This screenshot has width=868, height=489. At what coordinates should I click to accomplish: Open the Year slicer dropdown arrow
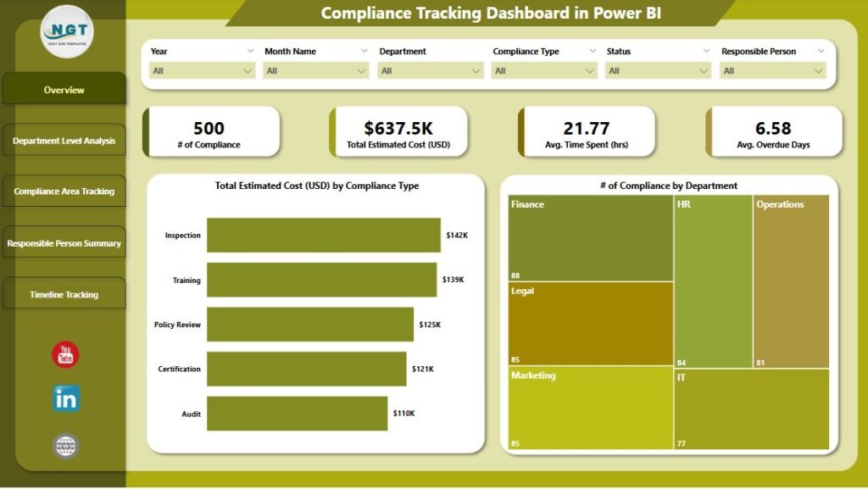pyautogui.click(x=250, y=51)
